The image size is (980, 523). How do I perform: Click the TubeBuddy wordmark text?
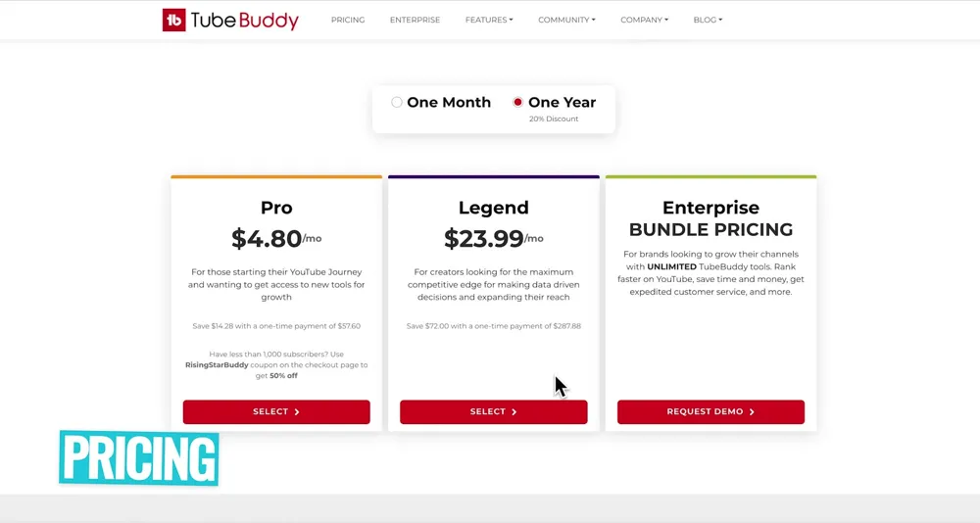pyautogui.click(x=244, y=20)
